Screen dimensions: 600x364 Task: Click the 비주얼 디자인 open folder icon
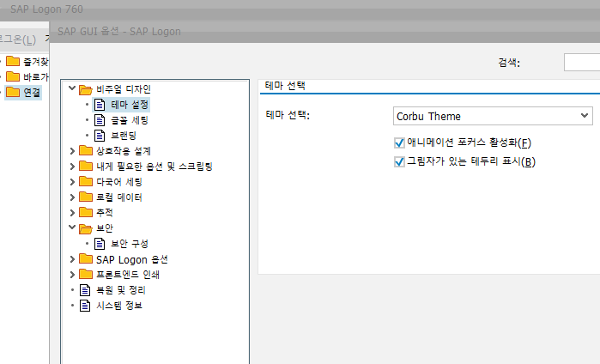point(85,89)
